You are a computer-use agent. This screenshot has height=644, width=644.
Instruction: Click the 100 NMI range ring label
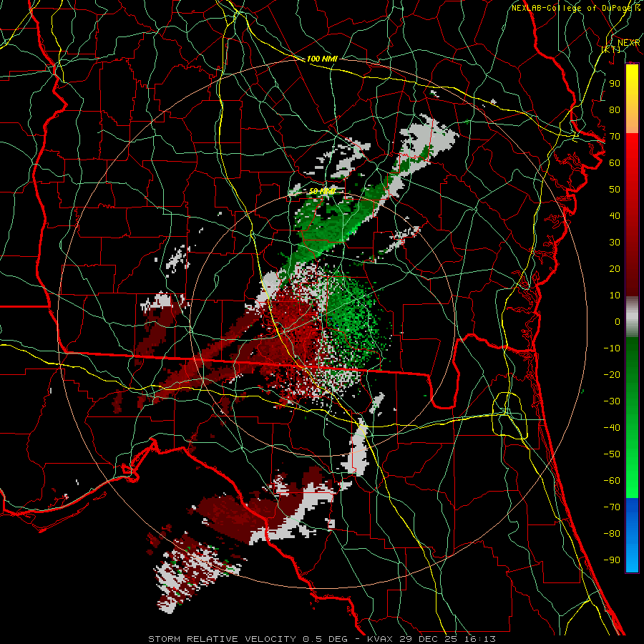pos(322,59)
